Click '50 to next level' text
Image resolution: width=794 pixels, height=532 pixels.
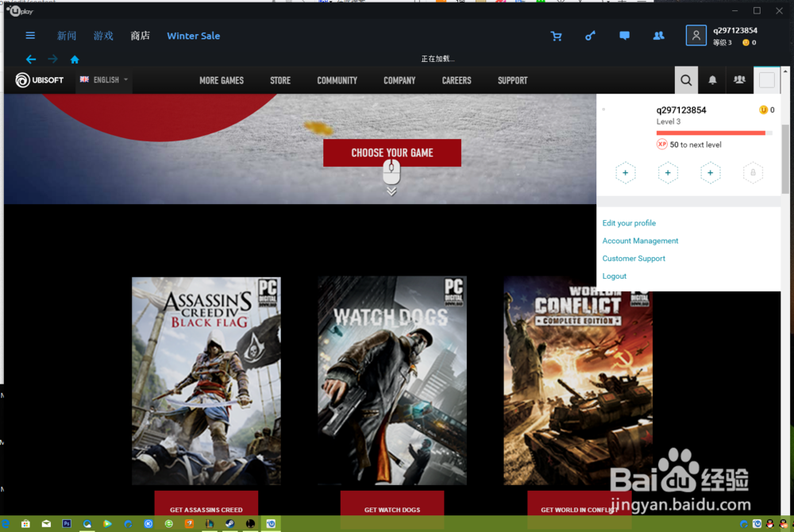[x=696, y=145]
